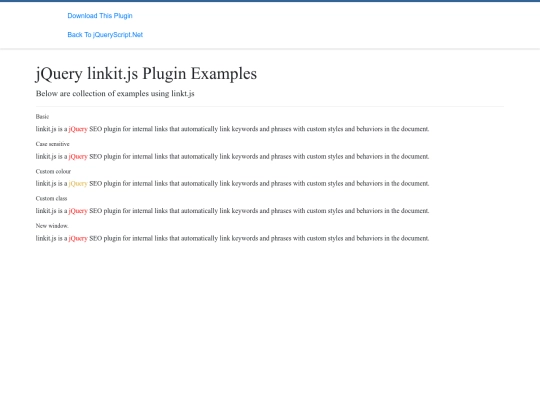Viewport: 540px width, 405px height.
Task: Click the yellow jQuery link under Custom colour
Action: (78, 184)
